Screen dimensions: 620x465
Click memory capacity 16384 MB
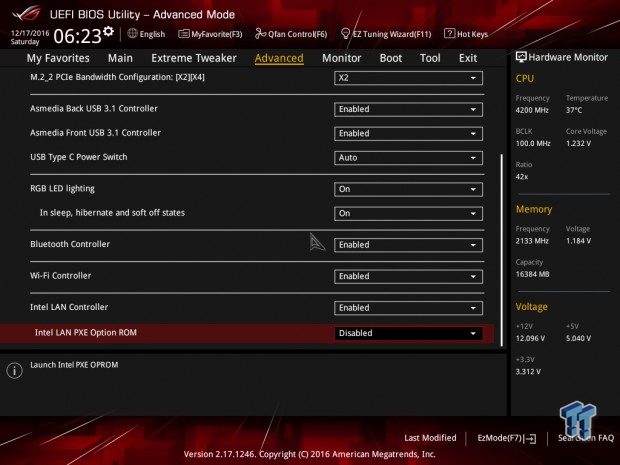tap(533, 274)
